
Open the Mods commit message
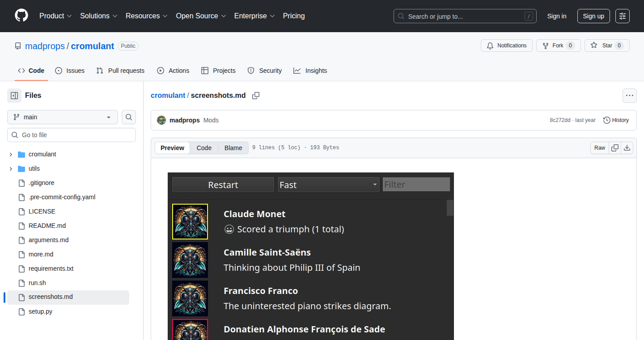point(211,120)
